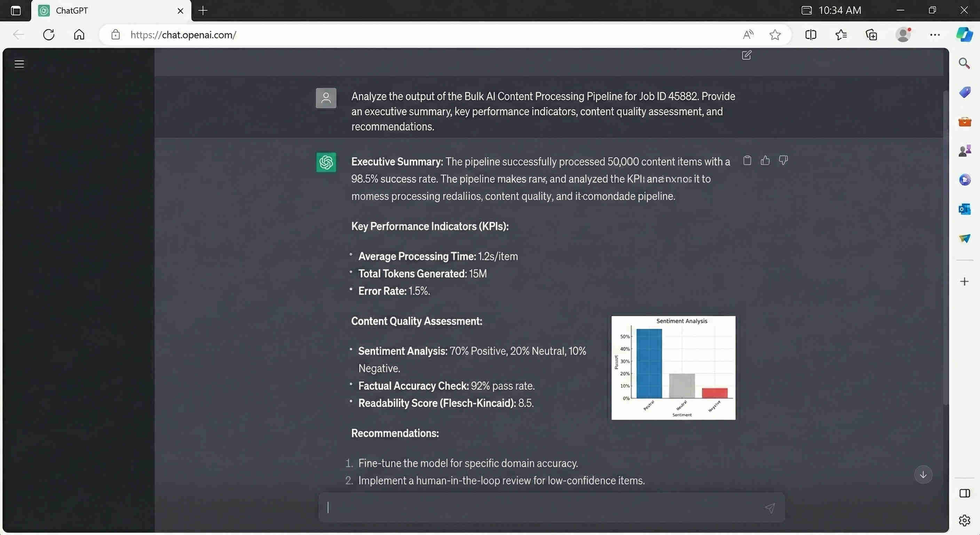Image resolution: width=980 pixels, height=535 pixels.
Task: Click the clock at 10:34 AM
Action: pos(839,10)
